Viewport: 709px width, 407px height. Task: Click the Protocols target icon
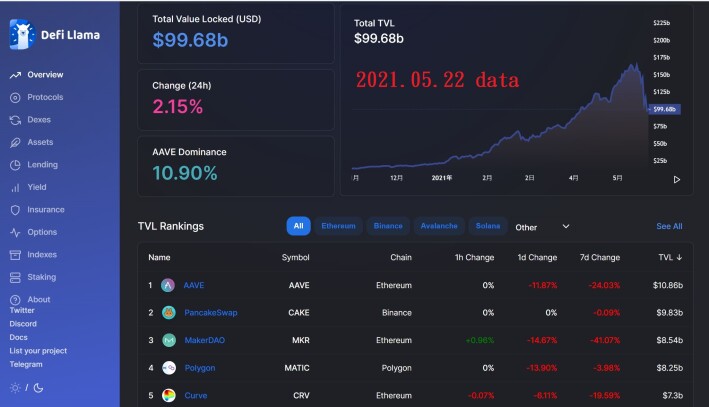pos(15,98)
